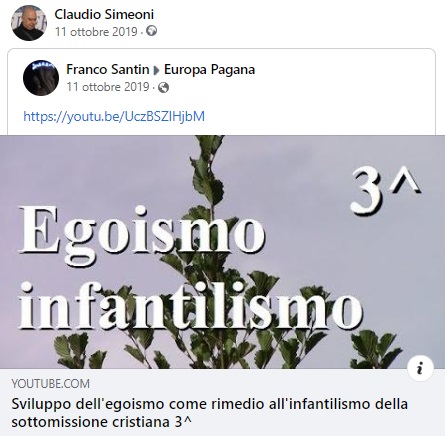Click the Claudio Simeoni name link
445x436 pixels.
coord(104,14)
